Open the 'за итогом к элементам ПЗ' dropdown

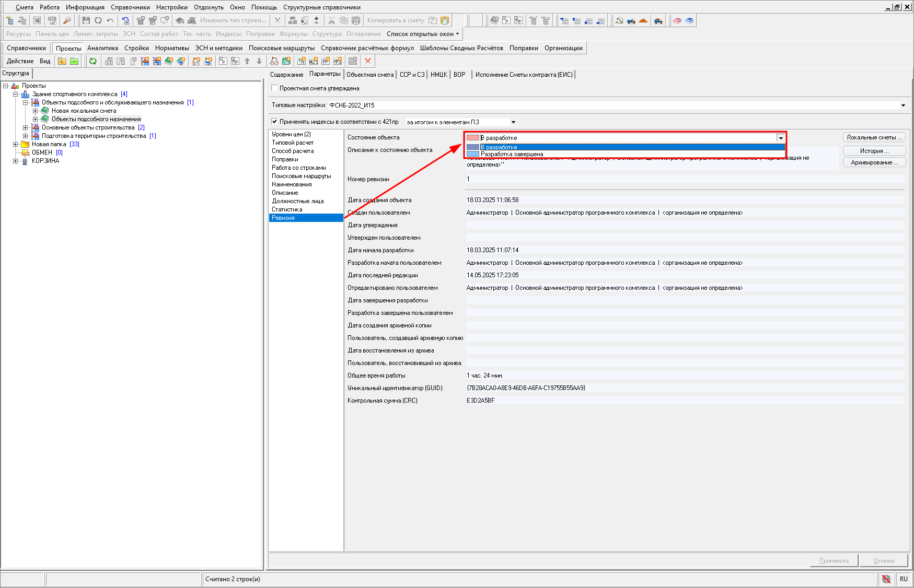513,122
